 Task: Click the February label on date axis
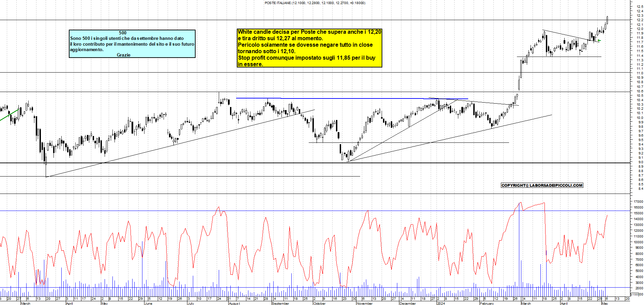(x=487, y=303)
